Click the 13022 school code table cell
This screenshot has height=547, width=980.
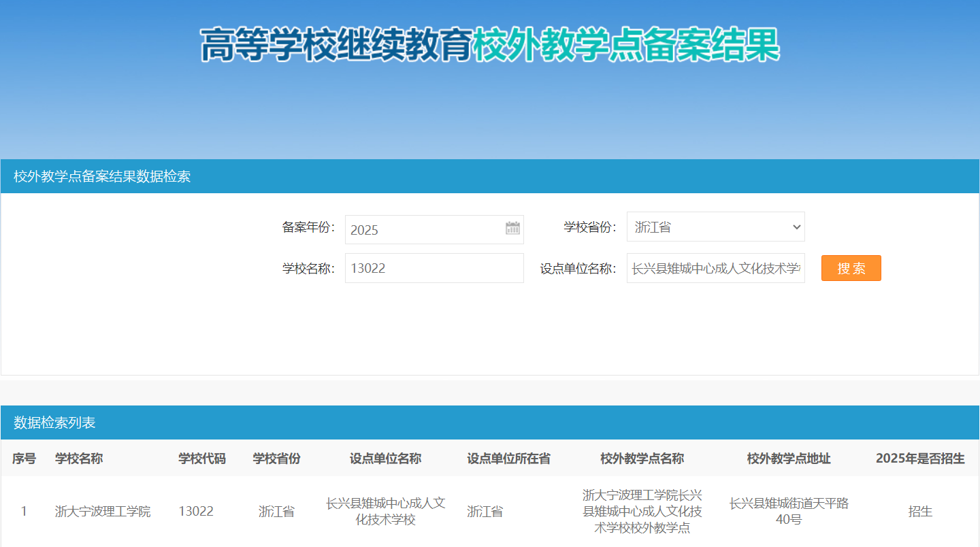196,512
